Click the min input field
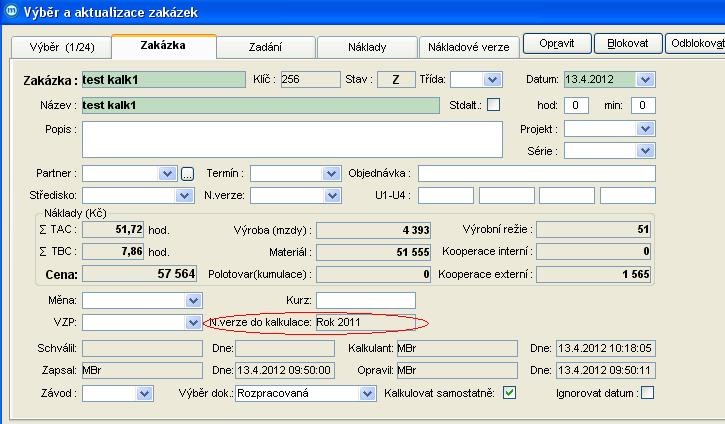The height and width of the screenshot is (424, 725). (643, 105)
